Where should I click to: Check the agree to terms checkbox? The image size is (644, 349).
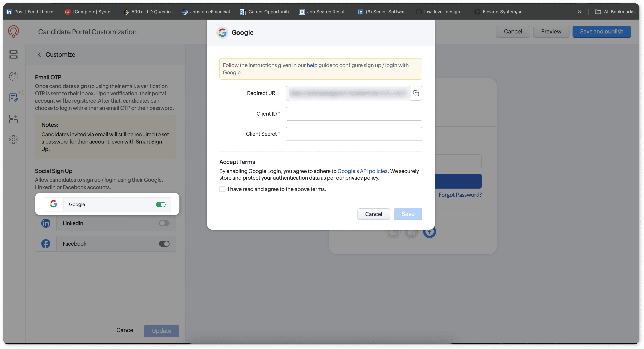pyautogui.click(x=222, y=189)
